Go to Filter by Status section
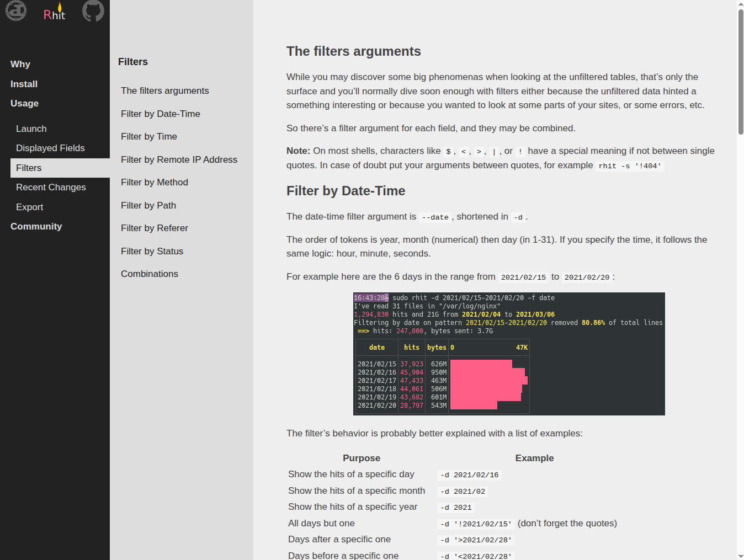Image resolution: width=744 pixels, height=560 pixels. pos(152,251)
